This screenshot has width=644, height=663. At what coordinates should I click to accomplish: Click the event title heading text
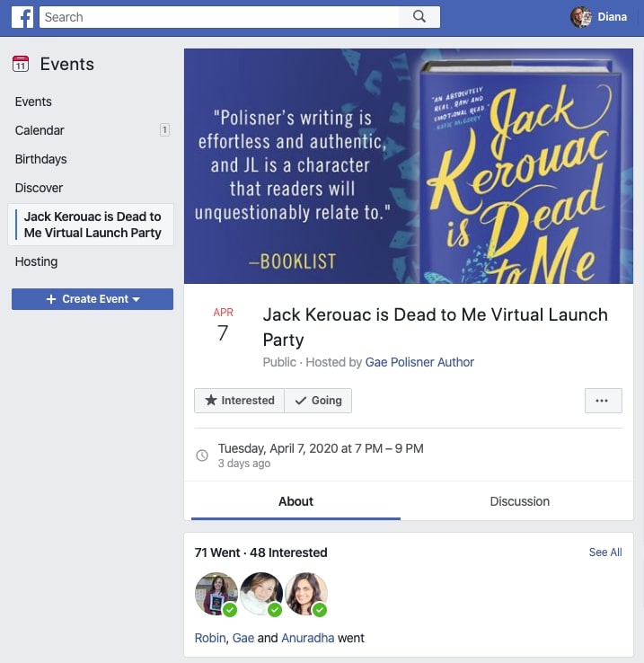click(x=435, y=327)
